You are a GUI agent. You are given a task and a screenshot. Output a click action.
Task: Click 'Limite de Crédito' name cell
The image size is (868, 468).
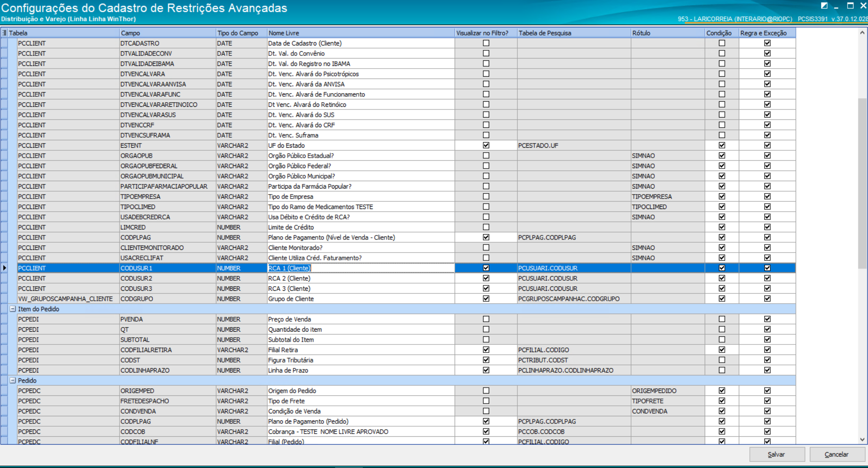[361, 227]
